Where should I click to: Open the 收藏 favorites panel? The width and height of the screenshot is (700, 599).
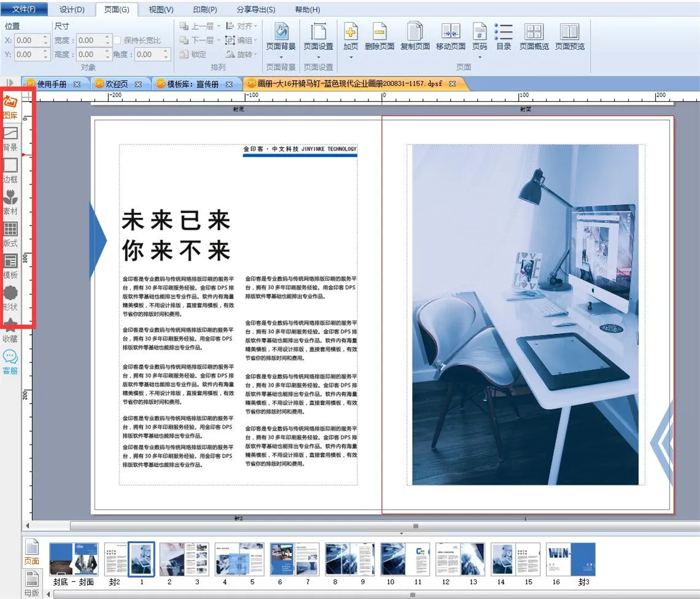[10, 331]
